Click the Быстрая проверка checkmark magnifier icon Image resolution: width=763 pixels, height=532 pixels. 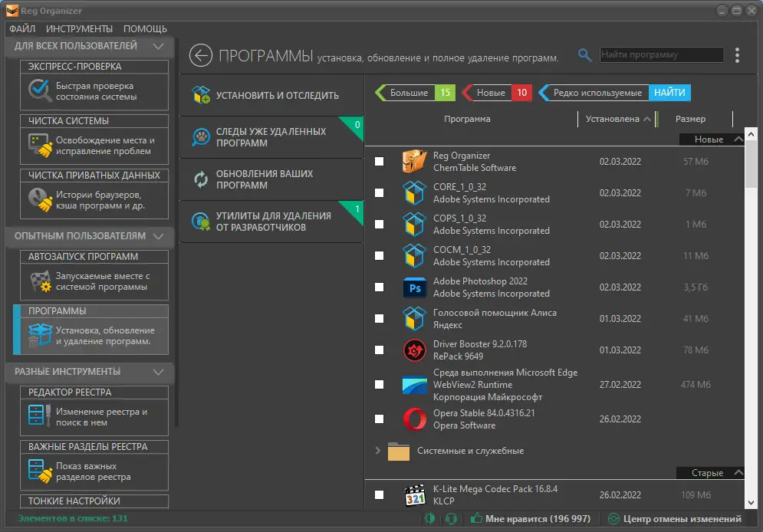(39, 90)
